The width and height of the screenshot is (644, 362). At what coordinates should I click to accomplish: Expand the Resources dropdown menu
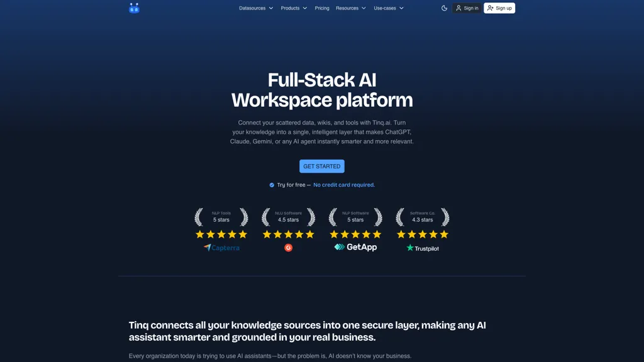(x=351, y=8)
